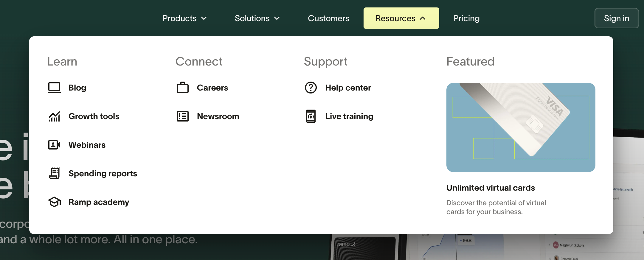Click the chart icon next to Growth tools

point(54,116)
